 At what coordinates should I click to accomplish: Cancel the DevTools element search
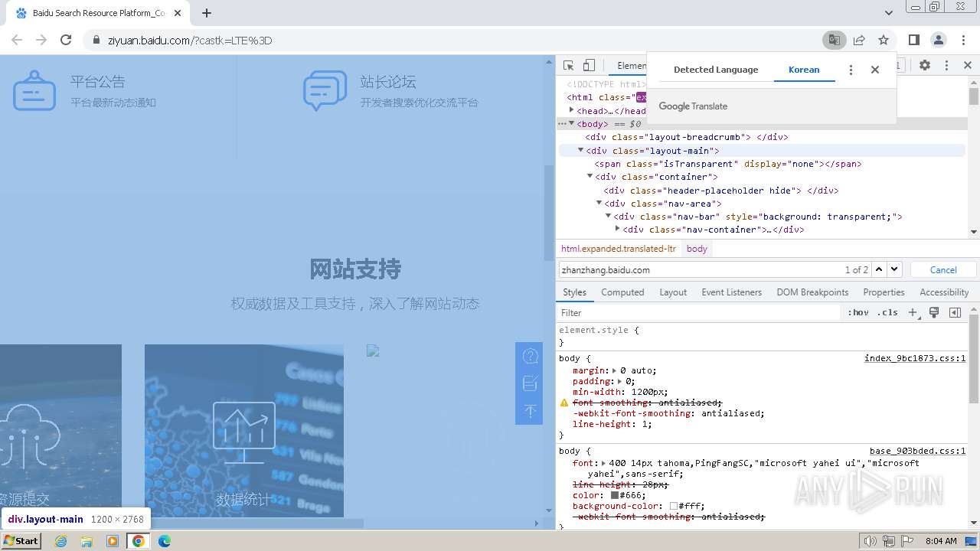coord(943,269)
